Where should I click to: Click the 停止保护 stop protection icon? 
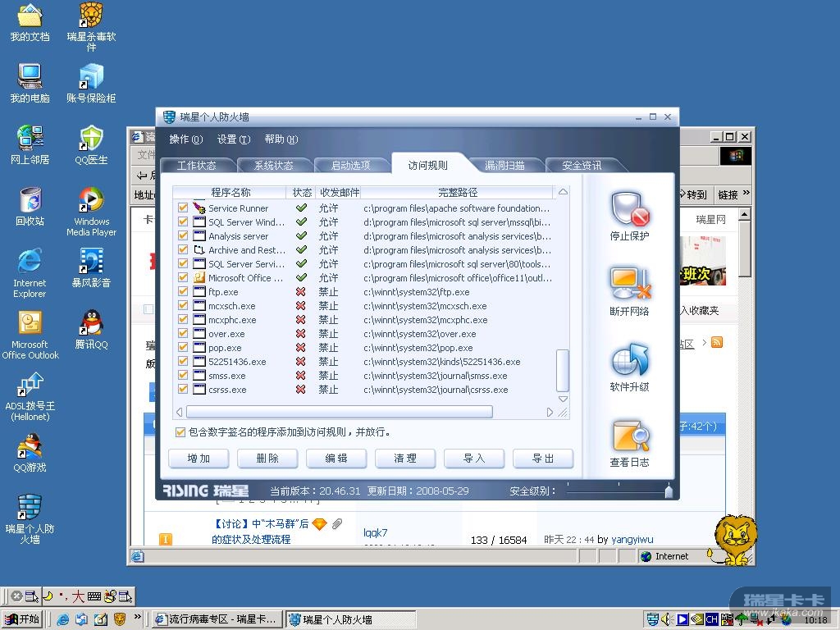[x=630, y=209]
